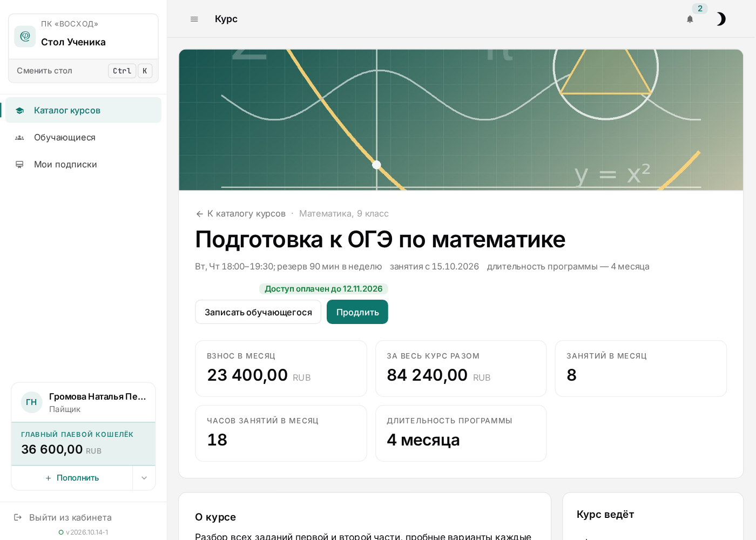The image size is (756, 540).
Task: Click Часов занятий в месяц value 18
Action: [217, 440]
